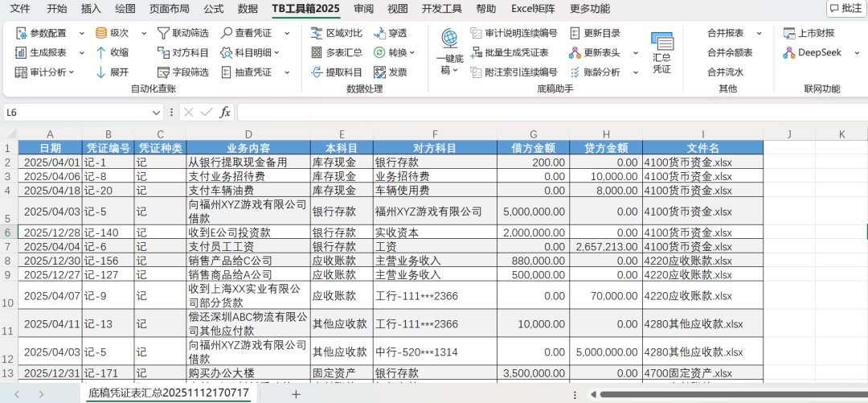Viewport: 868px width, 403px height.
Task: Open the Name Box dropdown arrow
Action: click(x=157, y=113)
